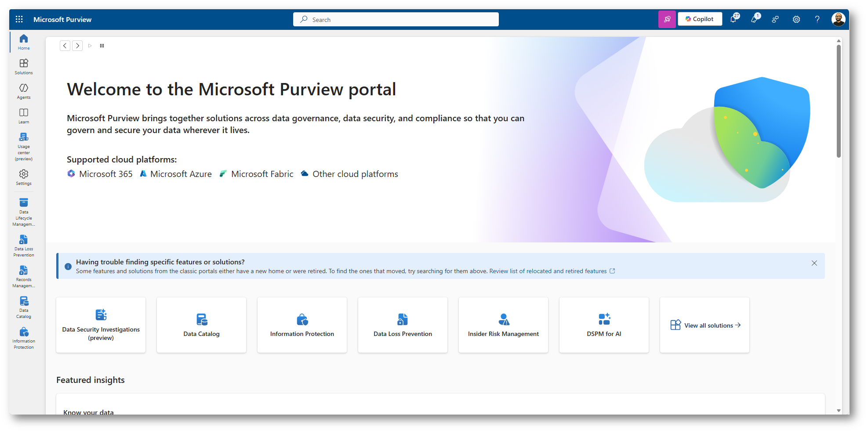Open Data Lifecycle Management in sidebar
This screenshot has width=868, height=433.
point(24,212)
